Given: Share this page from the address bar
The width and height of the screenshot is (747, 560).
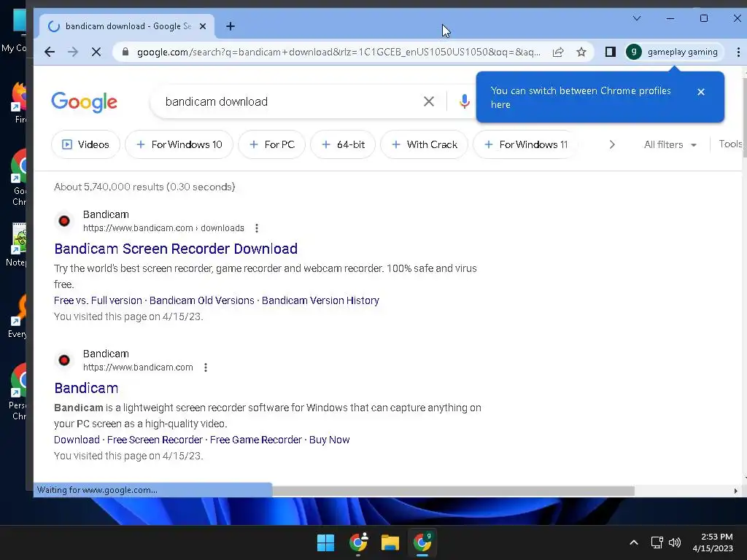Looking at the screenshot, I should [x=558, y=52].
